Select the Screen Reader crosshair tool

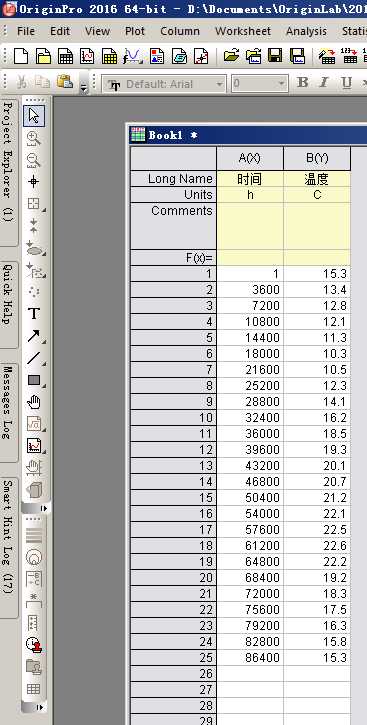tap(34, 182)
